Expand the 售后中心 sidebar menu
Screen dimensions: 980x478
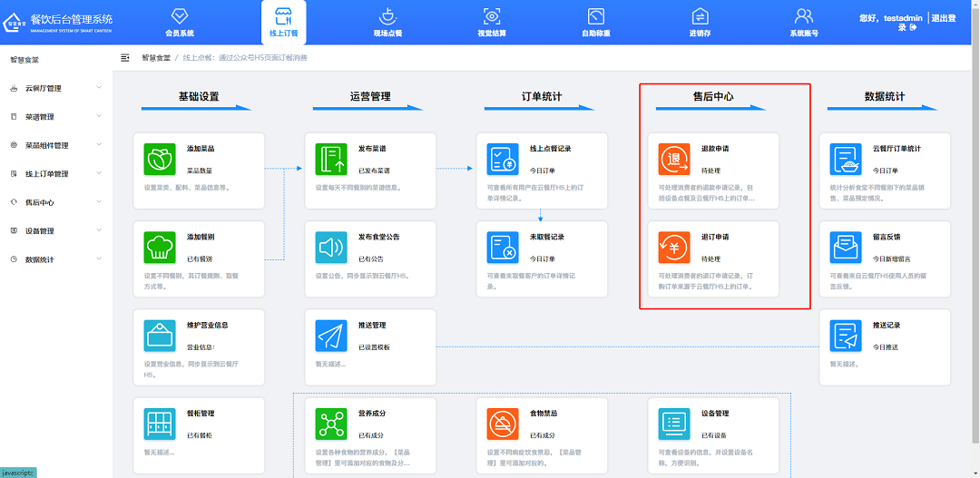point(54,202)
